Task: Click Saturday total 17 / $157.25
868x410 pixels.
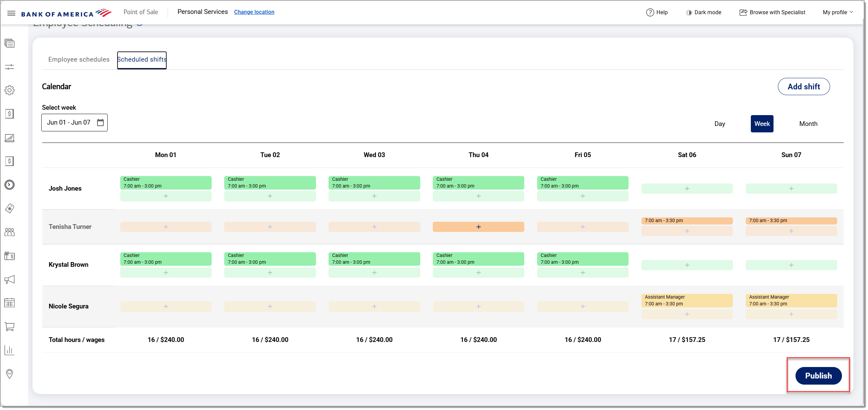Action: [x=687, y=340]
